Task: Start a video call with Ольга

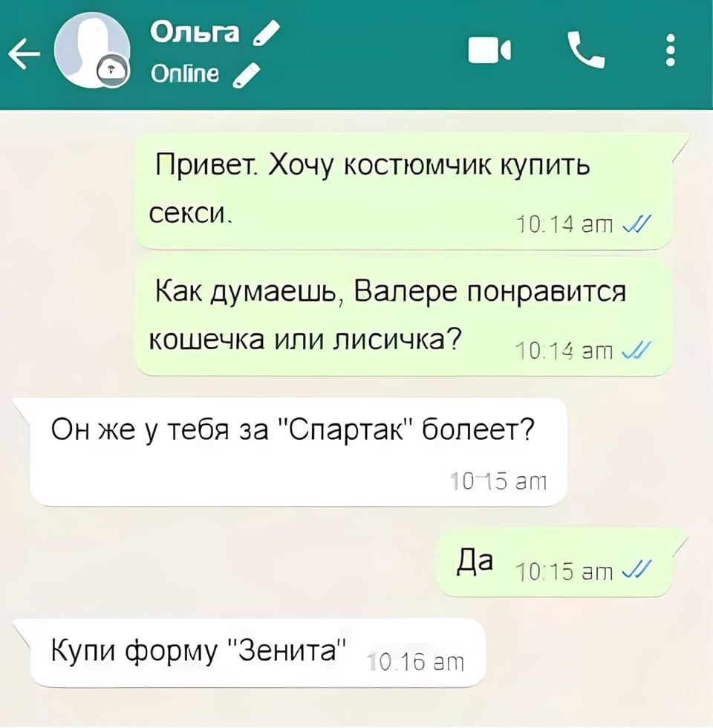Action: [489, 51]
